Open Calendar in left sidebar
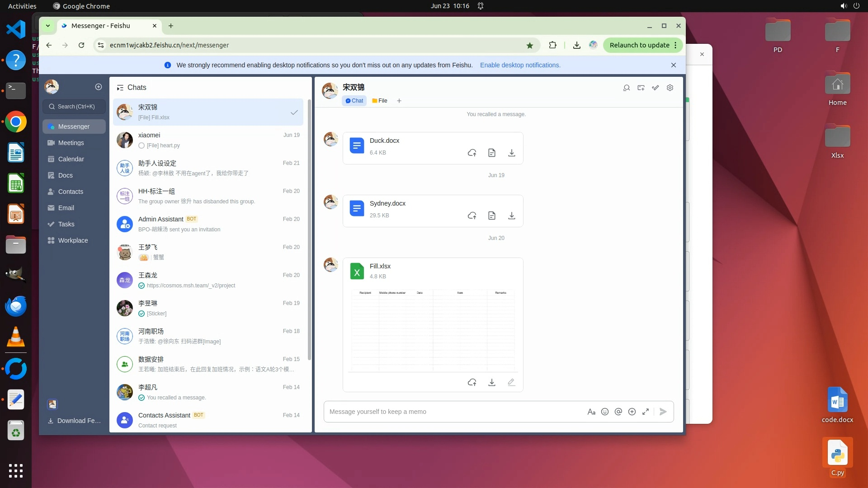The height and width of the screenshot is (488, 868). (x=71, y=159)
